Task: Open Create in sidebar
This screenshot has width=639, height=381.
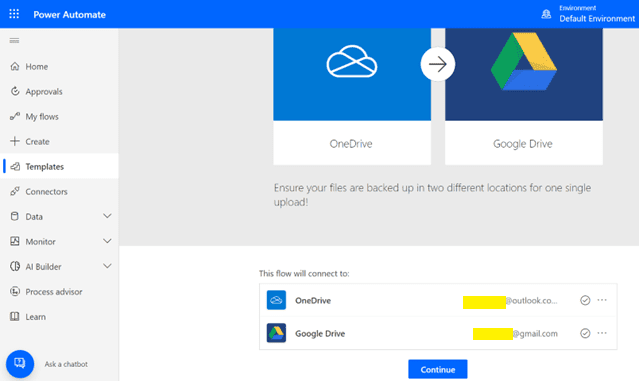Action: [x=59, y=141]
